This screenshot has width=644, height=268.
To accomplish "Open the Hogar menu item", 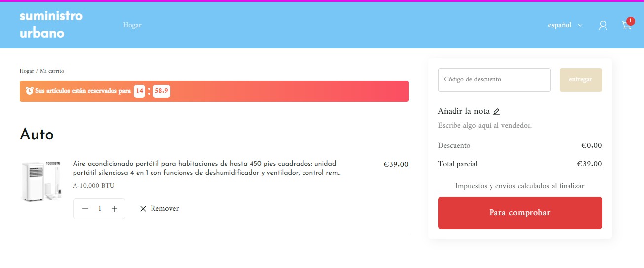I will point(132,25).
